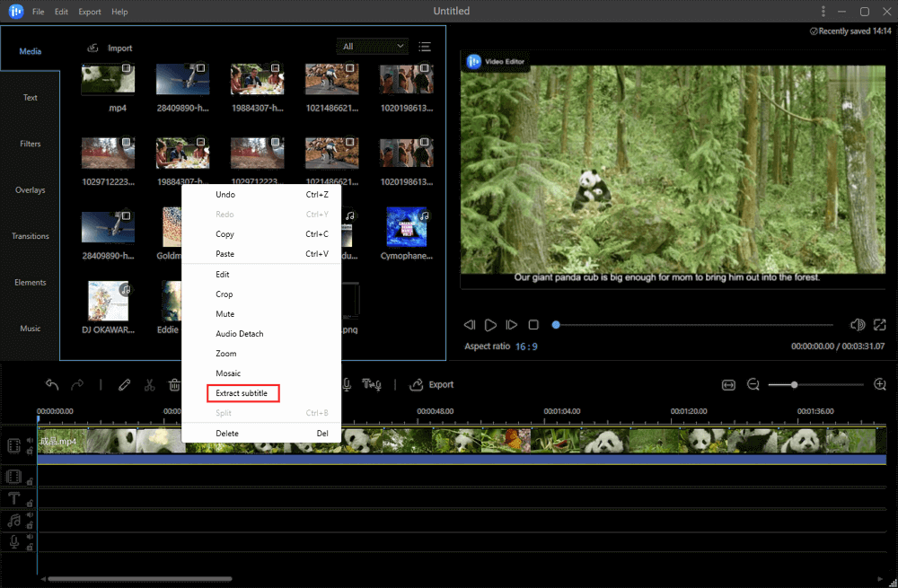Change the 16 : 9 aspect ratio
The width and height of the screenshot is (898, 588).
[x=526, y=347]
